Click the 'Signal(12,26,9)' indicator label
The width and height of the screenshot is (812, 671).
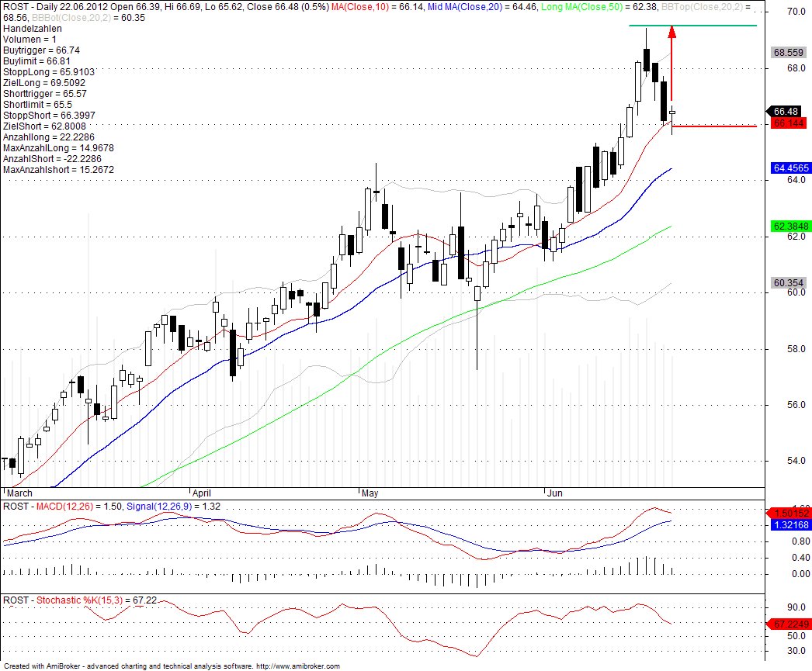[159, 506]
